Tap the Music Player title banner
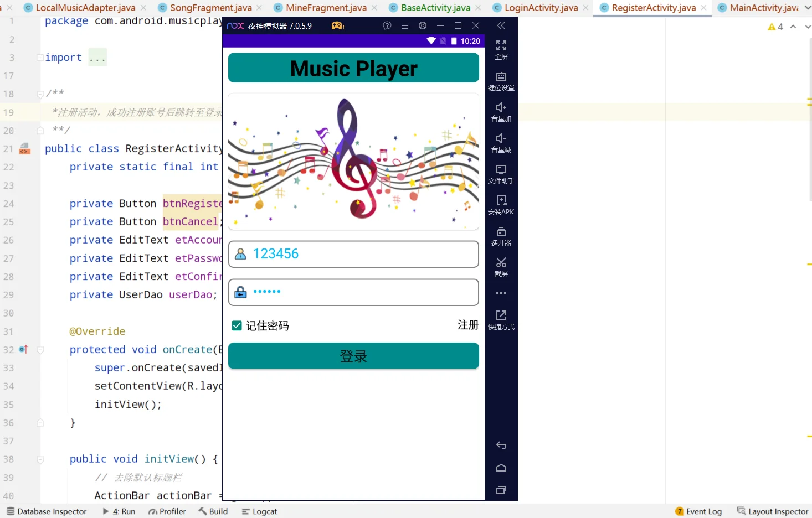812x518 pixels. (x=353, y=68)
